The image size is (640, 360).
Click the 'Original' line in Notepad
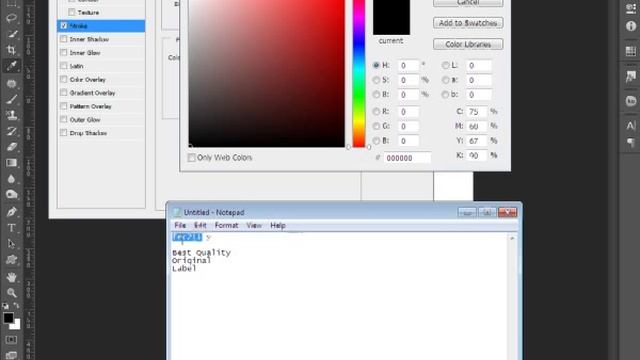click(x=191, y=260)
